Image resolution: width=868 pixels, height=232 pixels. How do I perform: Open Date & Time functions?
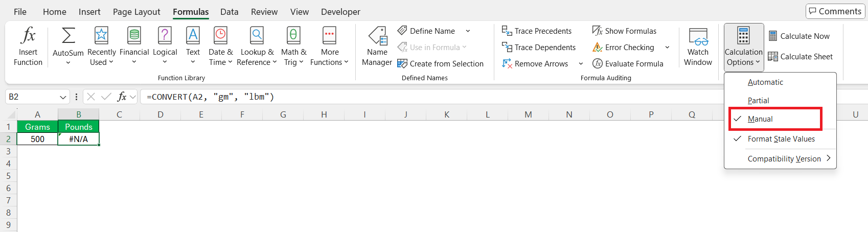point(220,46)
